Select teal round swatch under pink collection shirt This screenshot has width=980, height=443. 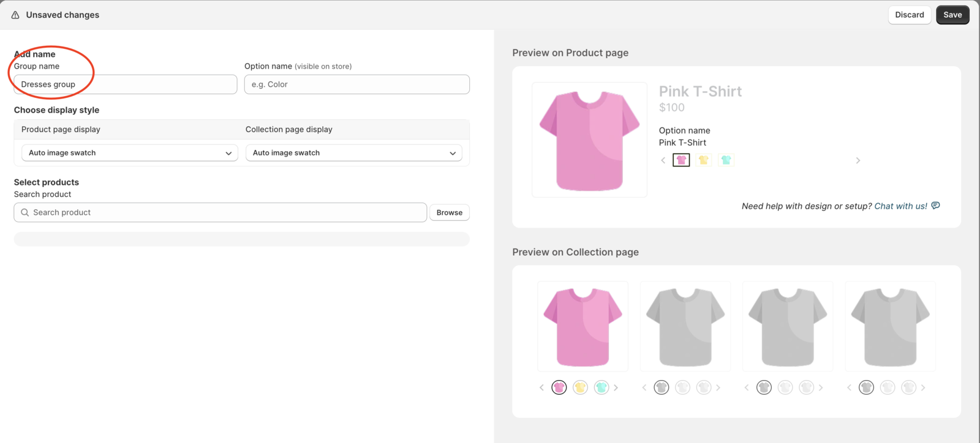(x=601, y=387)
